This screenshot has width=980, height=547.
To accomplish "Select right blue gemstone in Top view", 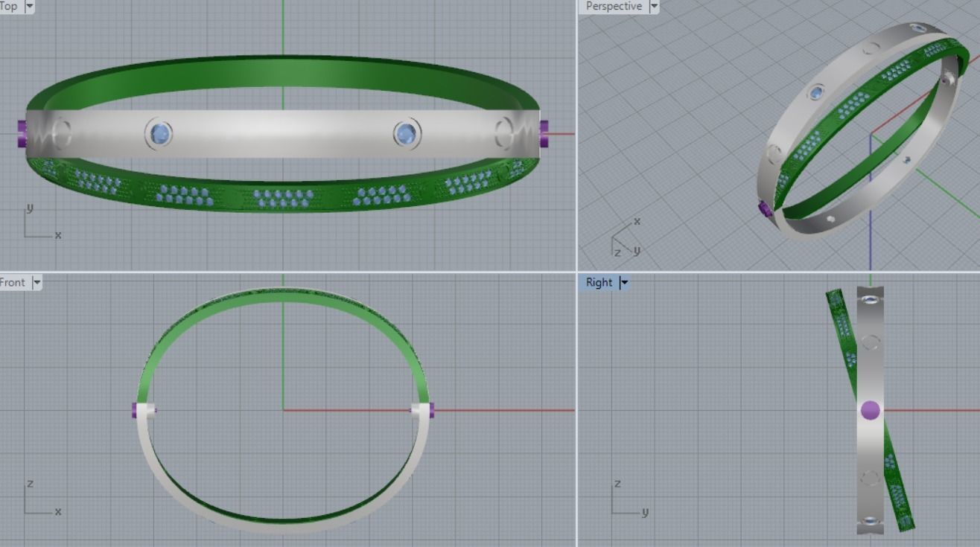I will 406,134.
